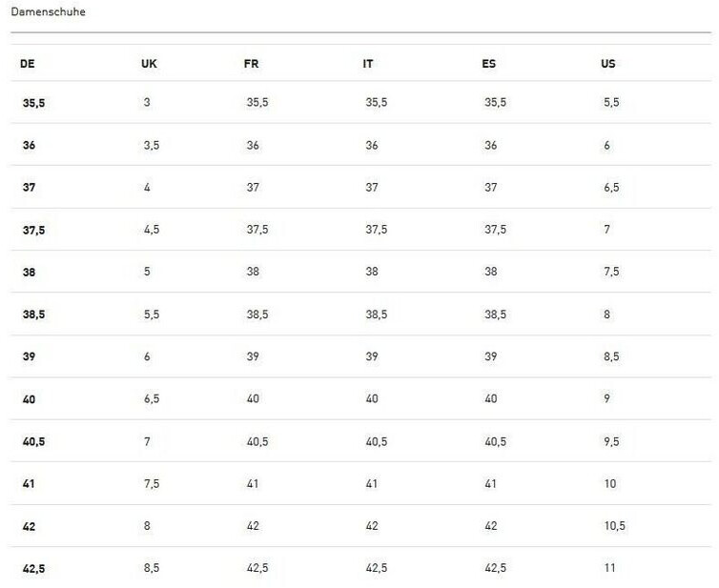
Task: Select IT size 40,5 cell
Action: click(377, 442)
